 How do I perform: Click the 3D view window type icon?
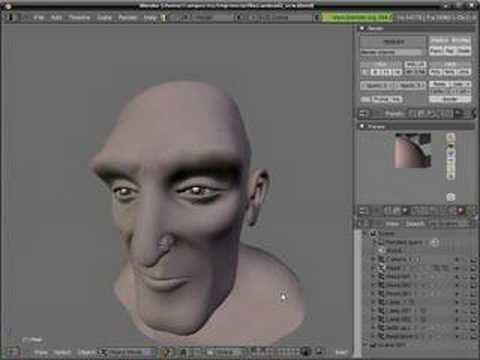coord(13,352)
